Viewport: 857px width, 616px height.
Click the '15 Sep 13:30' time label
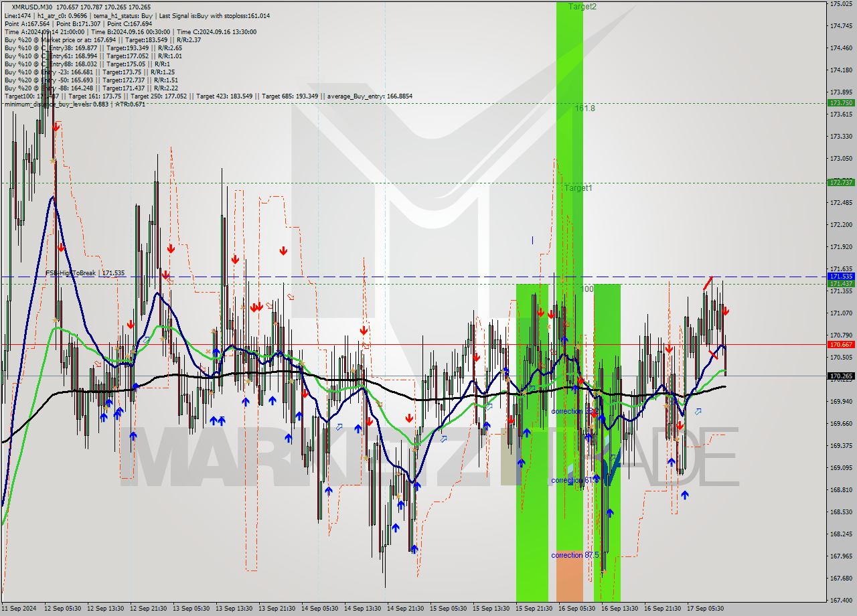(491, 608)
